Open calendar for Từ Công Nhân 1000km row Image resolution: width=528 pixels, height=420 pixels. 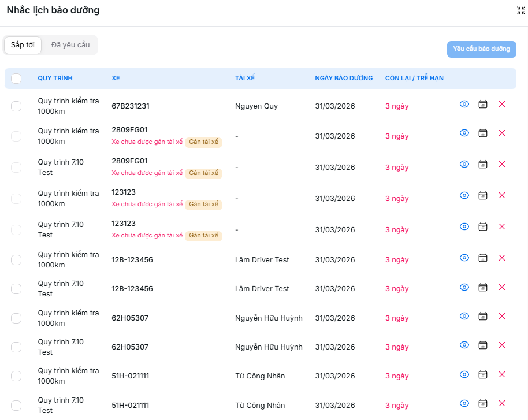pos(483,374)
